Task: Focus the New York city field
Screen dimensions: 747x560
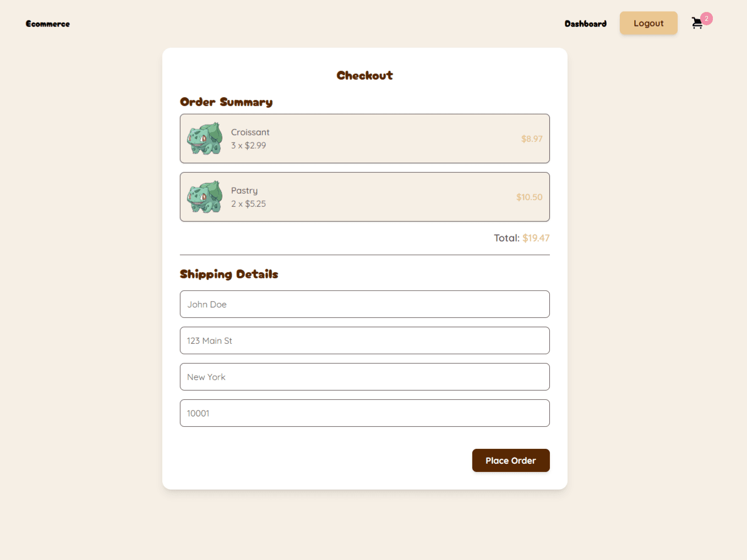Action: pyautogui.click(x=365, y=377)
